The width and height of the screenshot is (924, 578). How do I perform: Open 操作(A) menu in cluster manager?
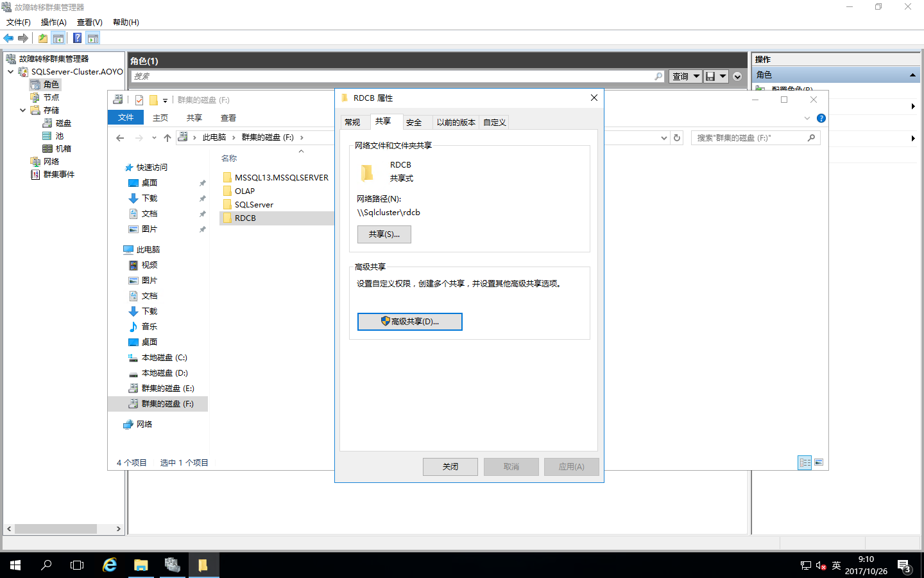coord(54,22)
